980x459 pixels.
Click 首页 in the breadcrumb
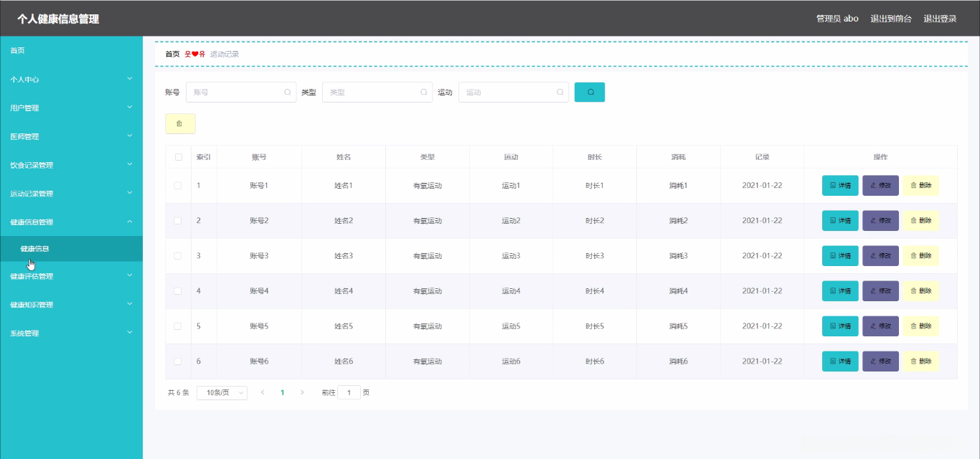(x=172, y=54)
